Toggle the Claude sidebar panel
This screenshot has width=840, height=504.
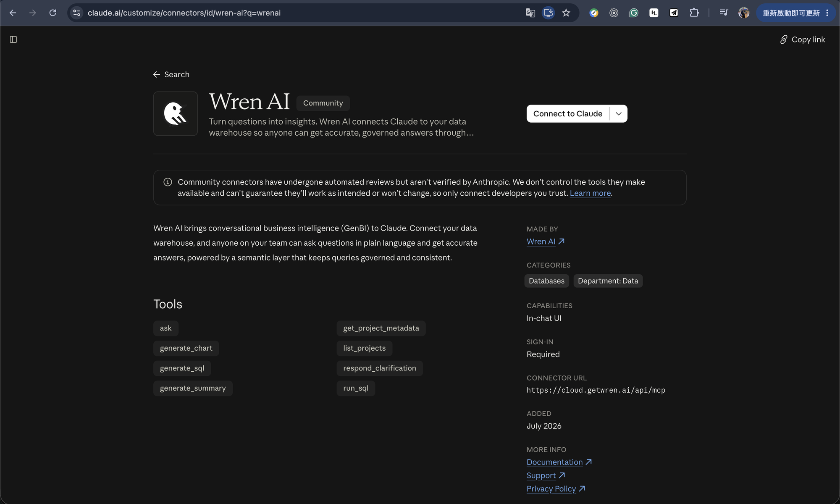13,39
